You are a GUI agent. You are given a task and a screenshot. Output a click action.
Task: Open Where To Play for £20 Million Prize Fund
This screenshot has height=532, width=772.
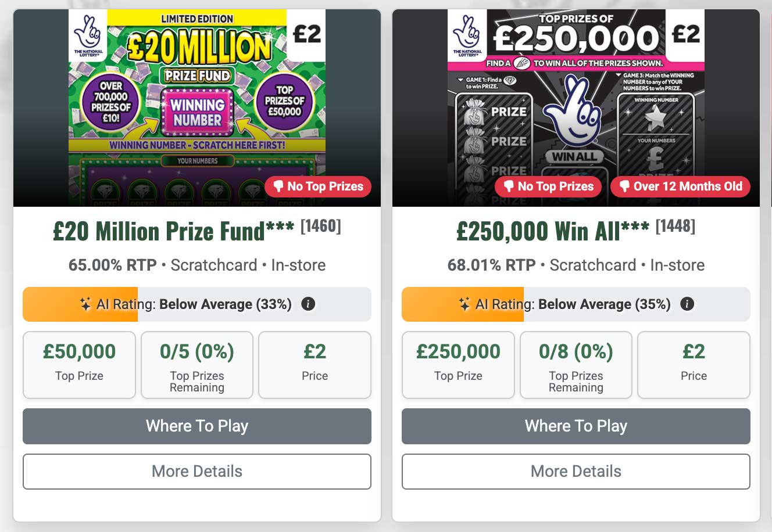coord(196,426)
